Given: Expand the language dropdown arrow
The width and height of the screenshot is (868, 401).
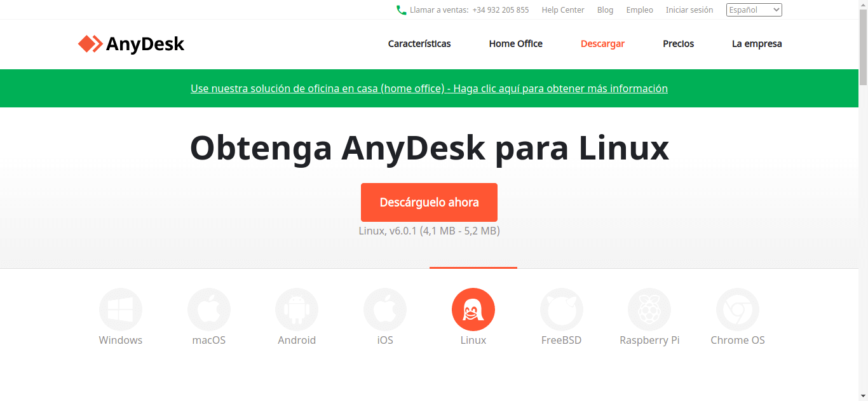Looking at the screenshot, I should click(776, 10).
